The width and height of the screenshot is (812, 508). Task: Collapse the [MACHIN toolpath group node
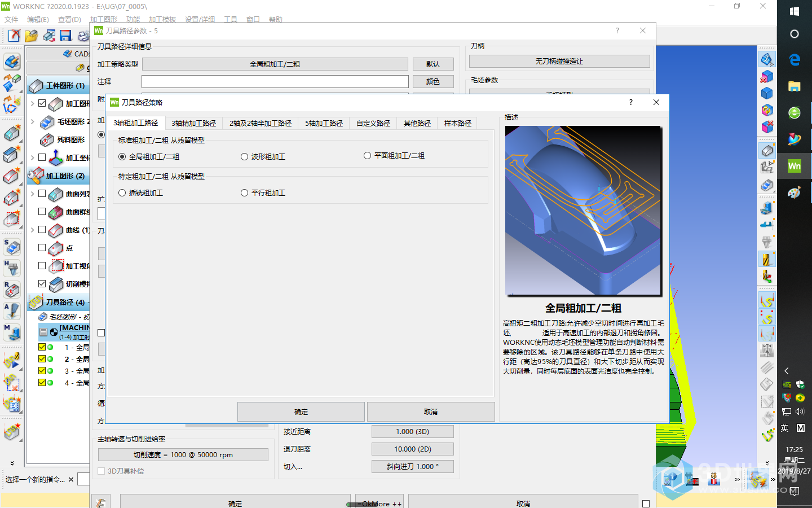43,331
